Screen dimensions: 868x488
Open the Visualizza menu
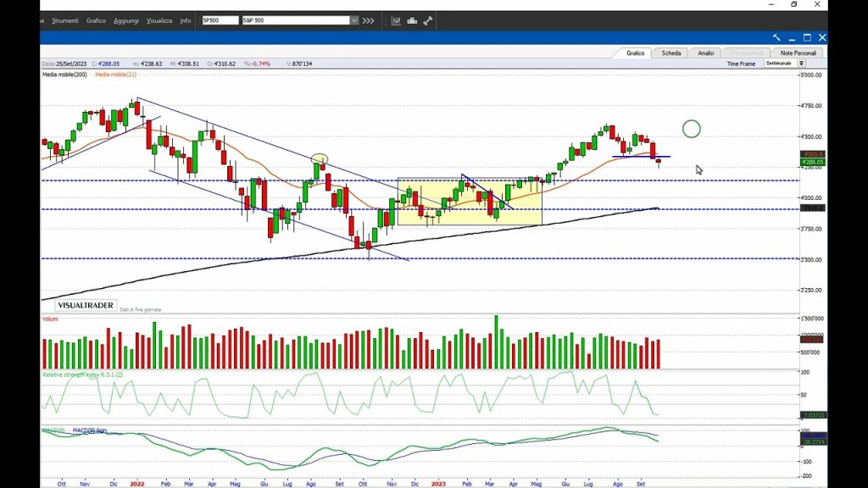coord(159,20)
